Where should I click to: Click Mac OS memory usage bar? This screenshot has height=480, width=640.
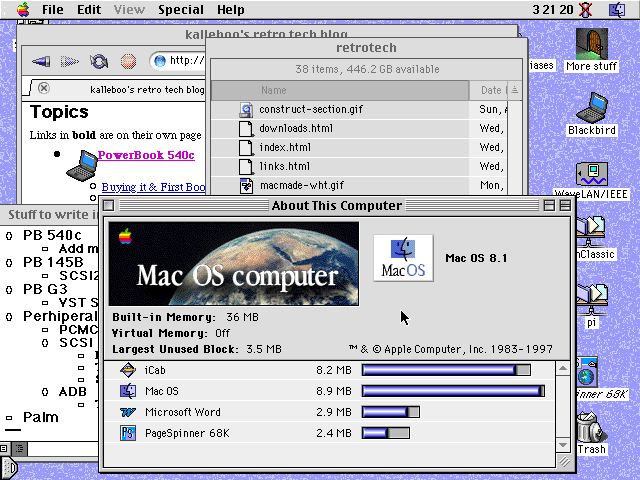tap(453, 391)
